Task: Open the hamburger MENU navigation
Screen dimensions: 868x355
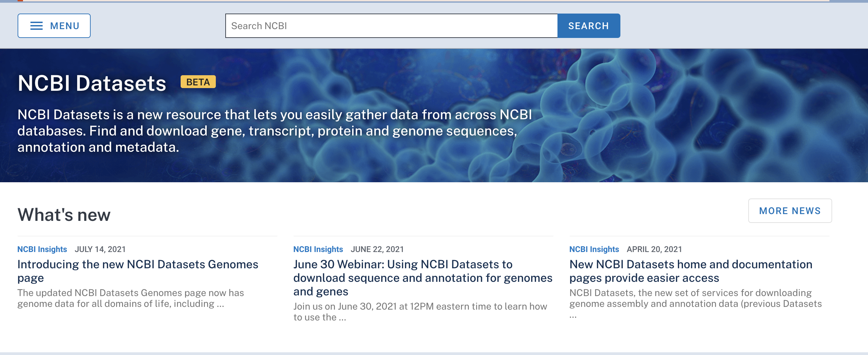Action: click(x=53, y=25)
